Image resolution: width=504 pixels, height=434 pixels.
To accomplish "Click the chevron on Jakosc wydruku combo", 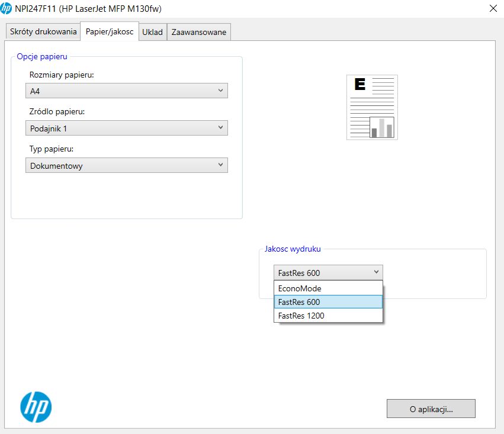I will coord(376,272).
